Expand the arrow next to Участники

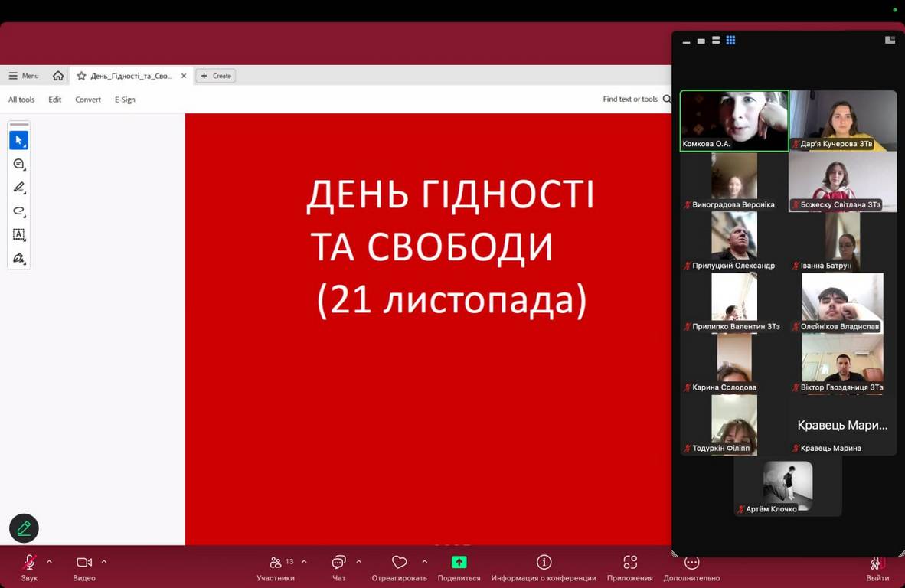(304, 562)
